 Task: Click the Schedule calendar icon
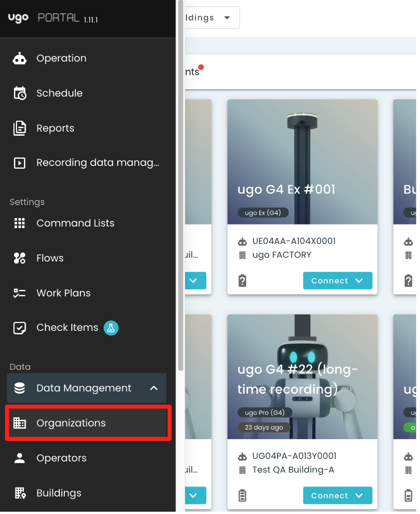(19, 93)
